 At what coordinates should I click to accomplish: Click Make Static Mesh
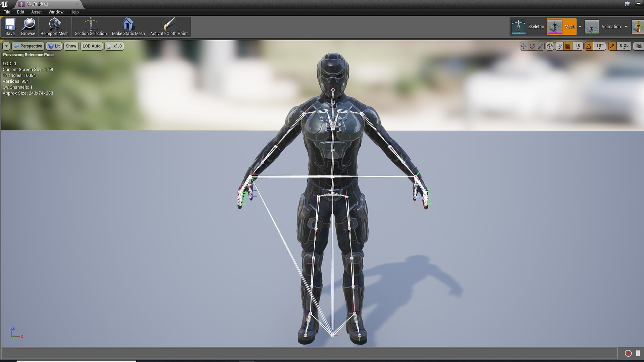[128, 26]
